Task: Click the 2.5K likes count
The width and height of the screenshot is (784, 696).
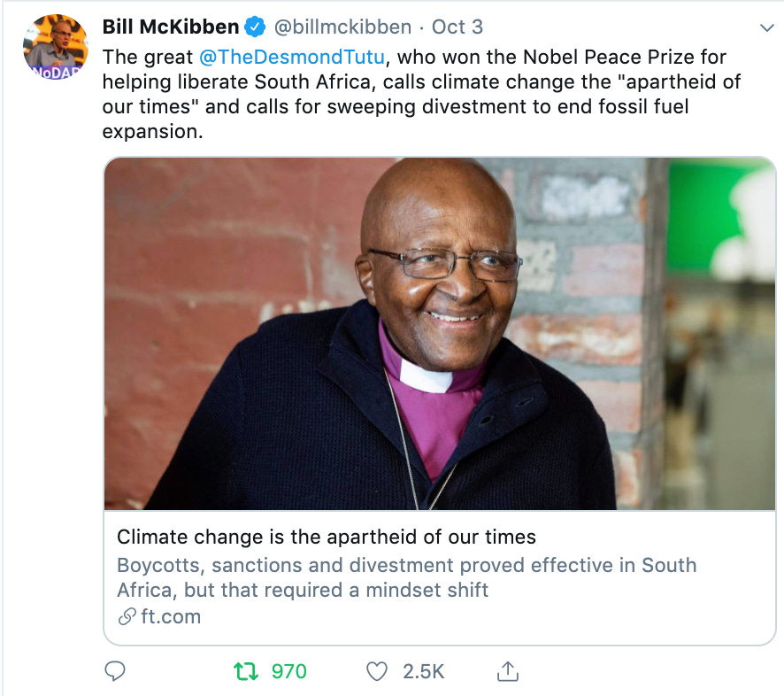Action: 424,671
